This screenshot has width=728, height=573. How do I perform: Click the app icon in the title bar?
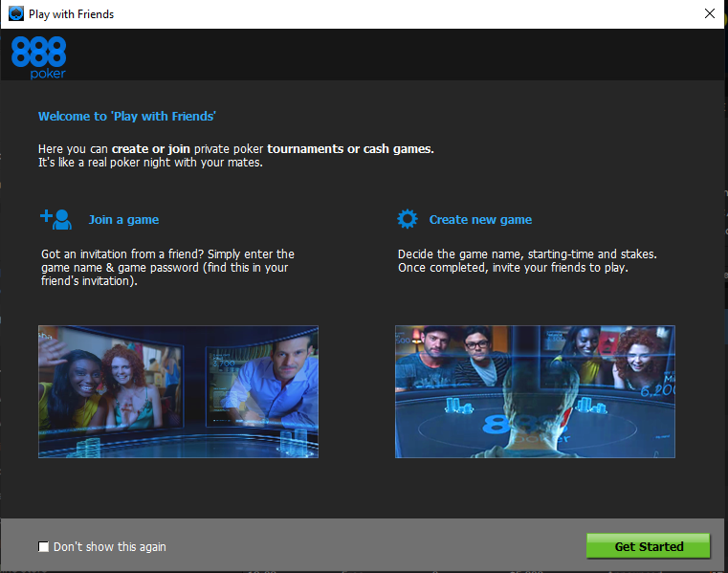click(16, 14)
